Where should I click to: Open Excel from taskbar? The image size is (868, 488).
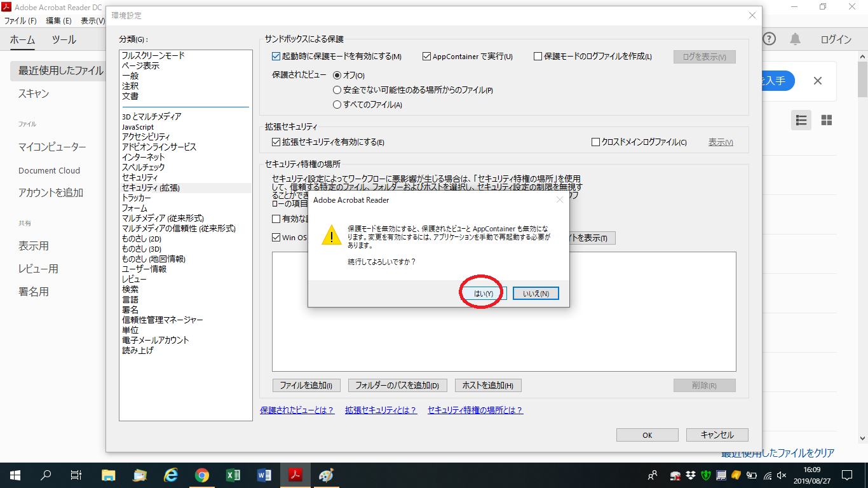(233, 475)
